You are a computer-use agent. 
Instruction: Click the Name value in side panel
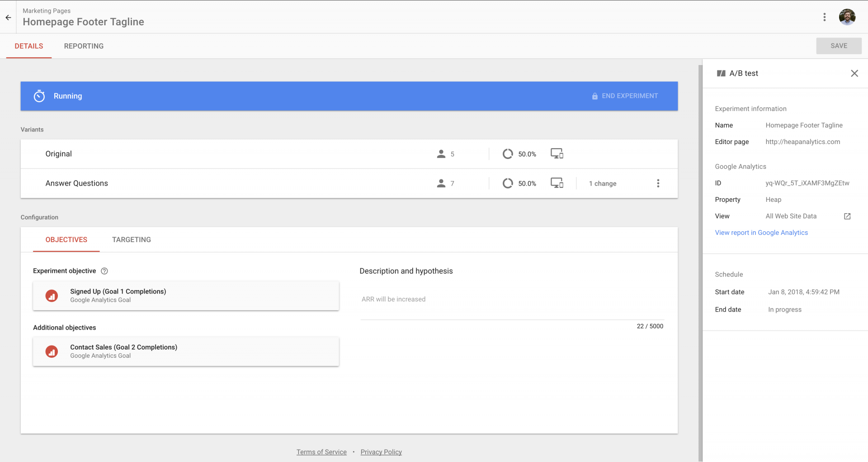click(x=804, y=126)
